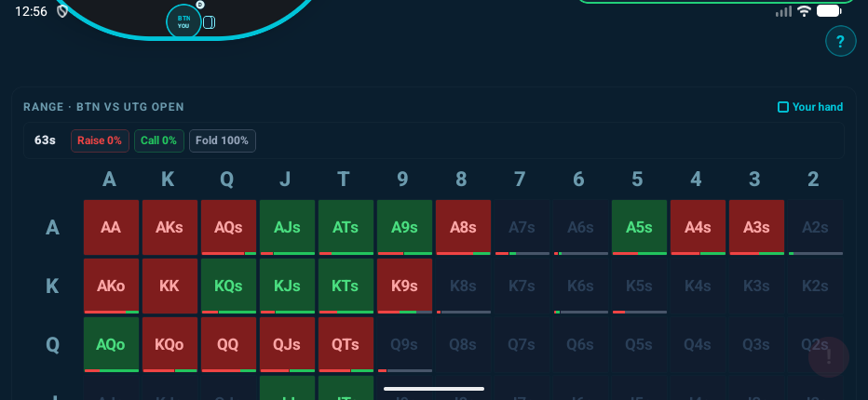Open the help question mark button
This screenshot has width=868, height=400.
coord(840,41)
